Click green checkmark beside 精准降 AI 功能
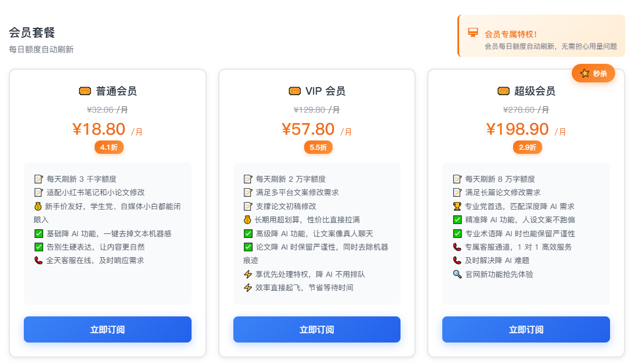The image size is (635, 364). click(457, 219)
